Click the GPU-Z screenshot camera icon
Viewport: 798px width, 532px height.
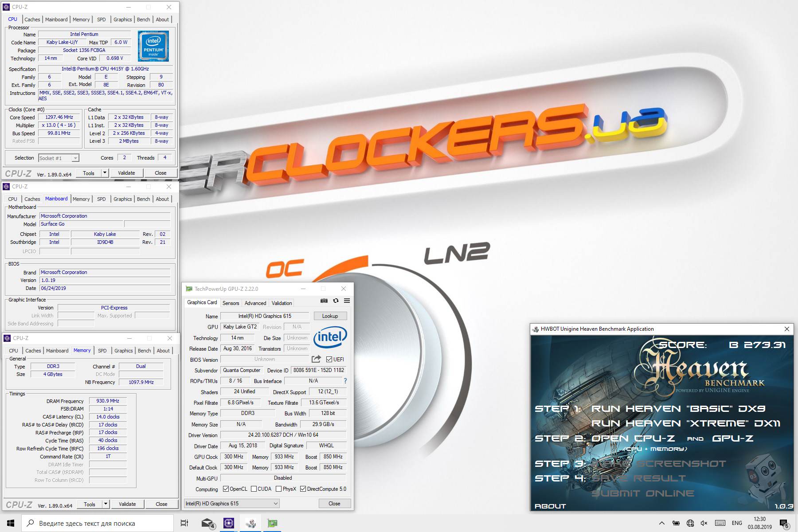click(x=324, y=301)
